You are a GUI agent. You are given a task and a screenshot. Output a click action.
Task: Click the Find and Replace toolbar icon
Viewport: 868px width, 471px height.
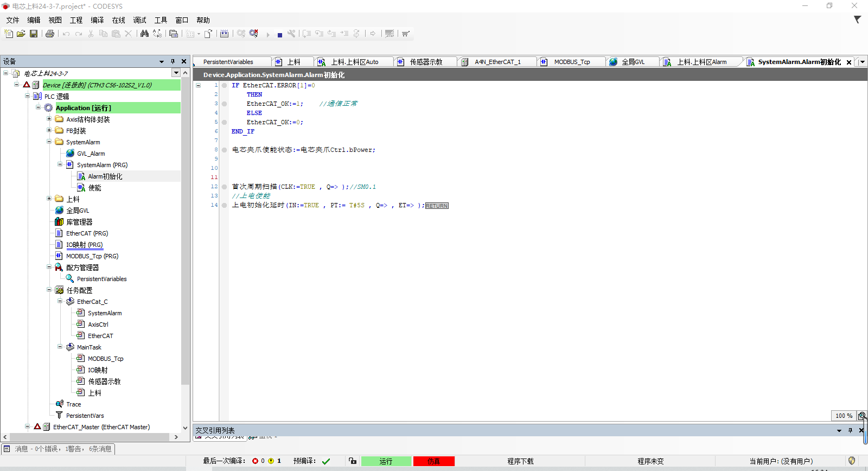pos(157,34)
